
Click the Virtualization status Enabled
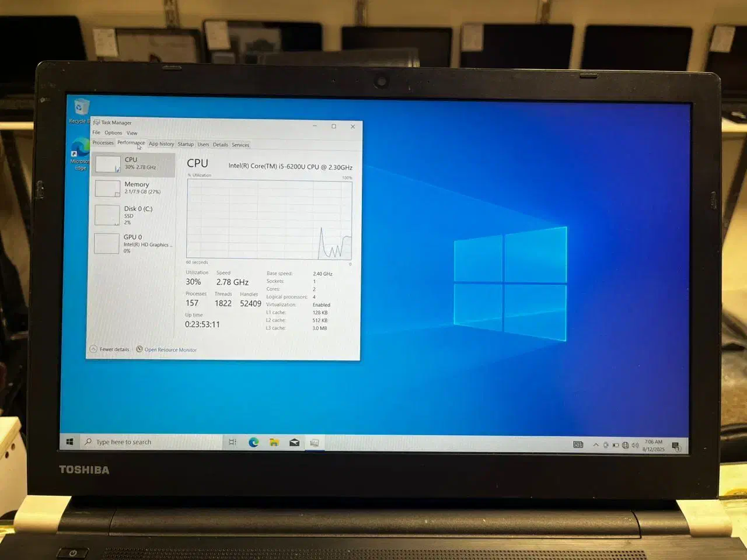tap(322, 304)
